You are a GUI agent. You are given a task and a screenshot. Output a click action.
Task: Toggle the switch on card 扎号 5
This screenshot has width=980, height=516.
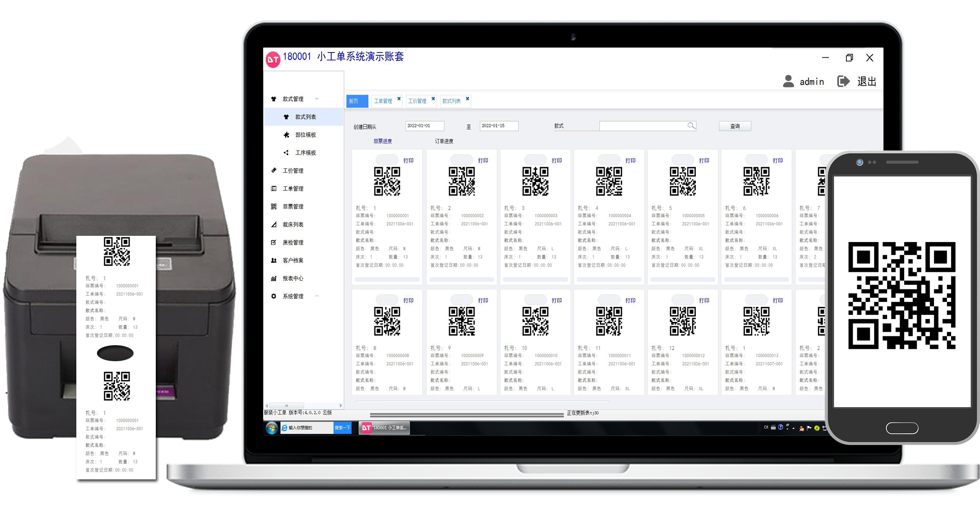[683, 160]
